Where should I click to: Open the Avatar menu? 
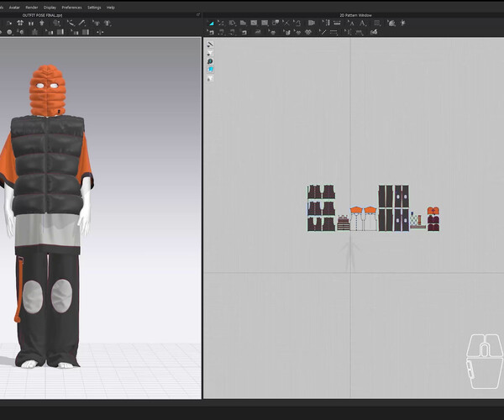coord(14,7)
